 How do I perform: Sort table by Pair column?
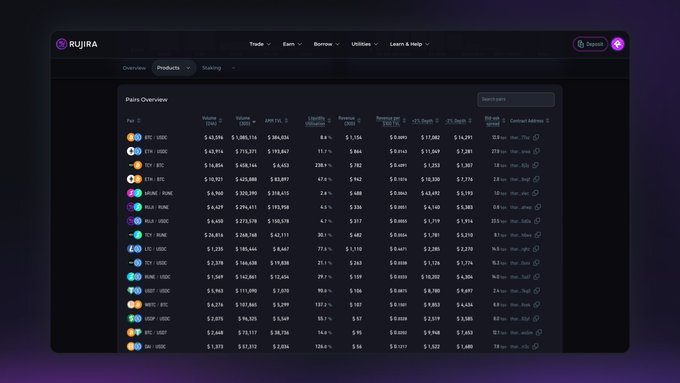pyautogui.click(x=133, y=121)
